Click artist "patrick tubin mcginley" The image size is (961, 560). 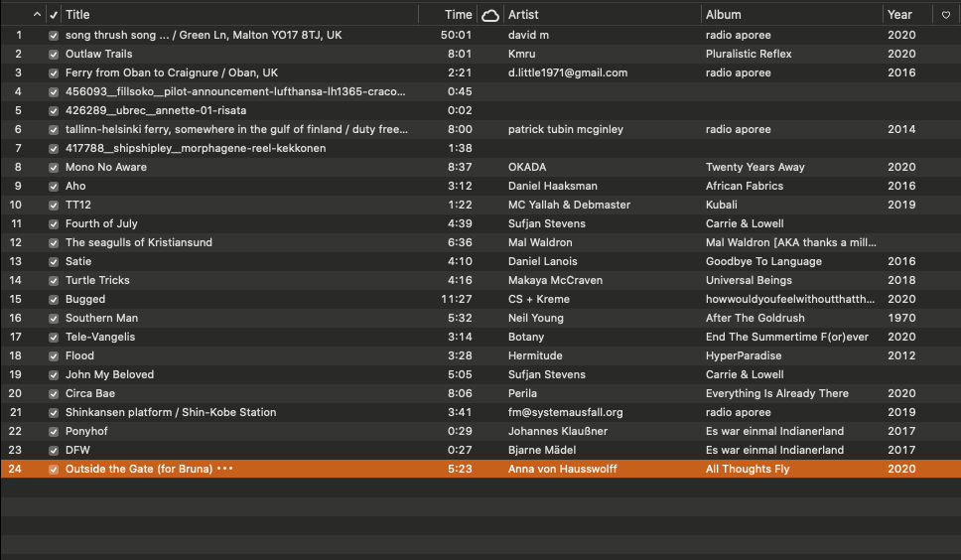(x=566, y=130)
